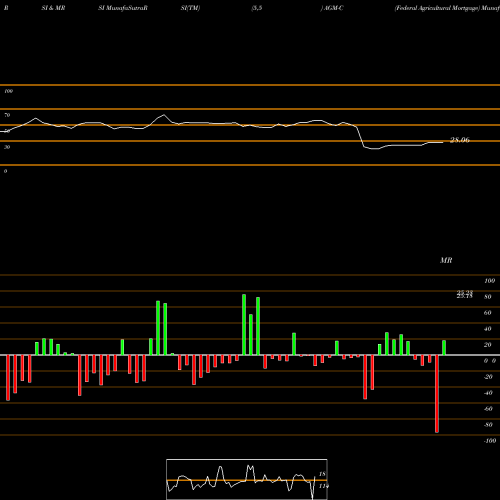Click the tallest green bar in MR chart
This screenshot has height=500, width=500.
pos(244,325)
